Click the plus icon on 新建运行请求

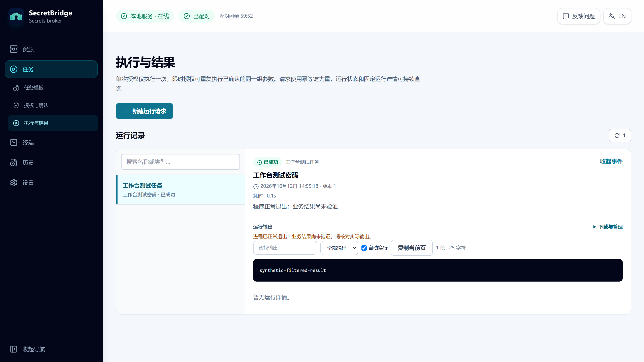click(126, 111)
